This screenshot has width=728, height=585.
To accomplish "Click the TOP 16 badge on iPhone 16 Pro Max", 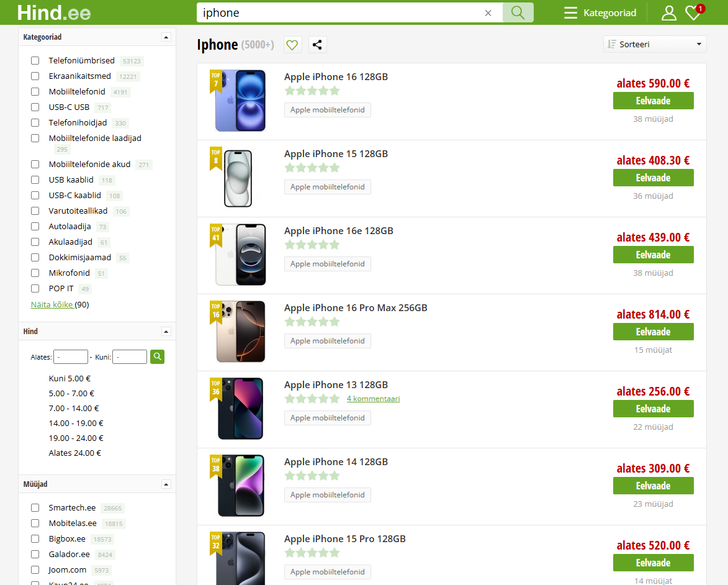I will (216, 312).
